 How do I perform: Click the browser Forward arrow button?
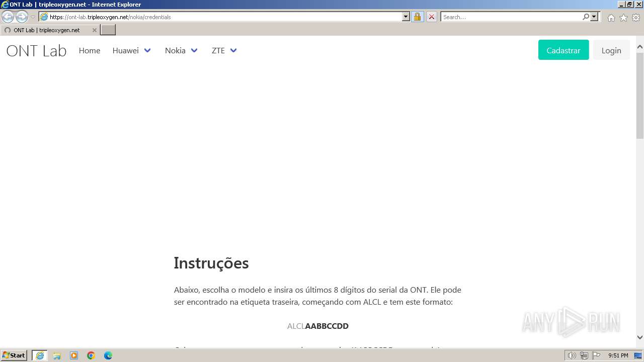[x=22, y=17]
